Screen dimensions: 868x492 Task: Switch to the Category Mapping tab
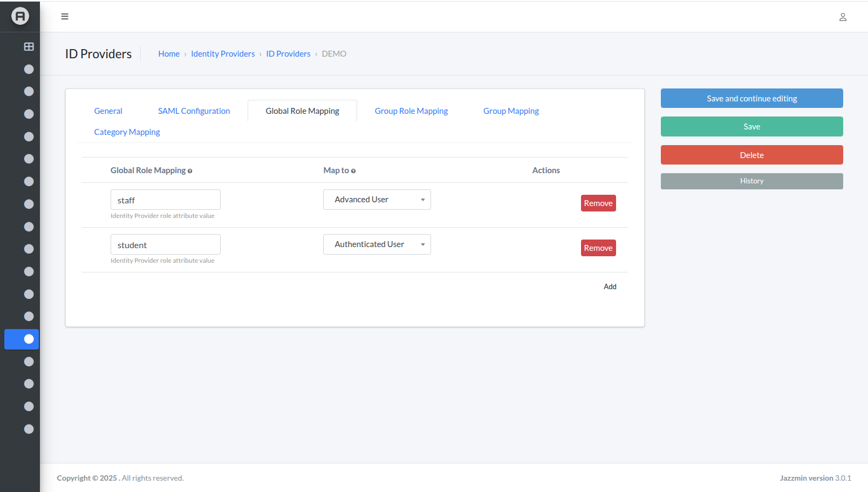point(127,132)
